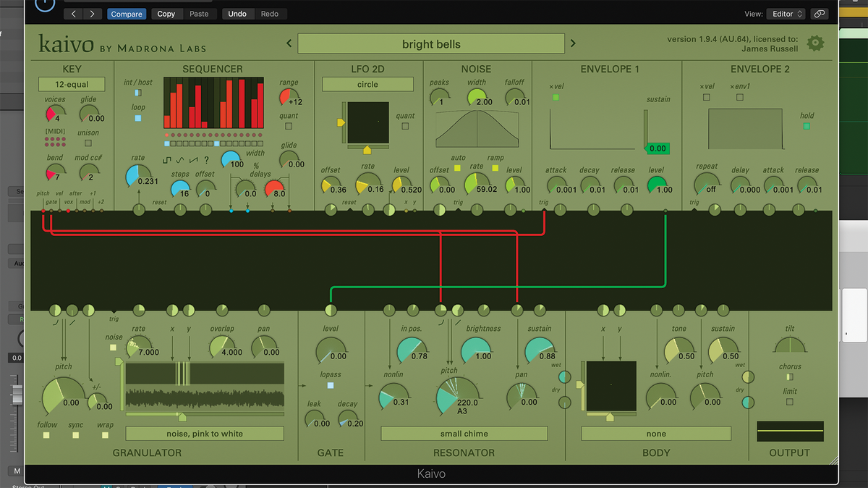Click the Undo button
868x488 pixels.
[237, 14]
